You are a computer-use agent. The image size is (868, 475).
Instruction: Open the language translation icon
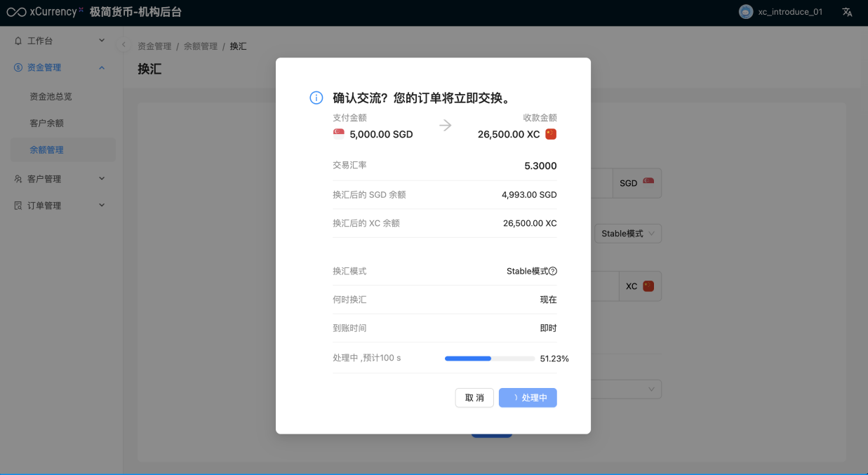coord(847,12)
